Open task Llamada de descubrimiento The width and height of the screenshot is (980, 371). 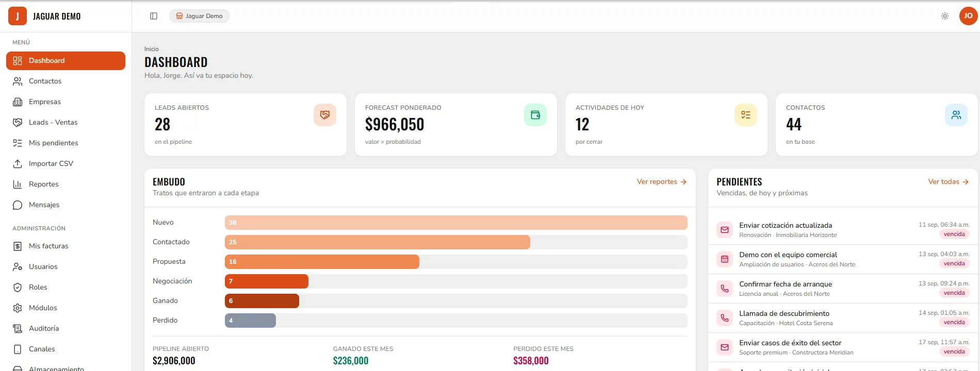coord(843,318)
